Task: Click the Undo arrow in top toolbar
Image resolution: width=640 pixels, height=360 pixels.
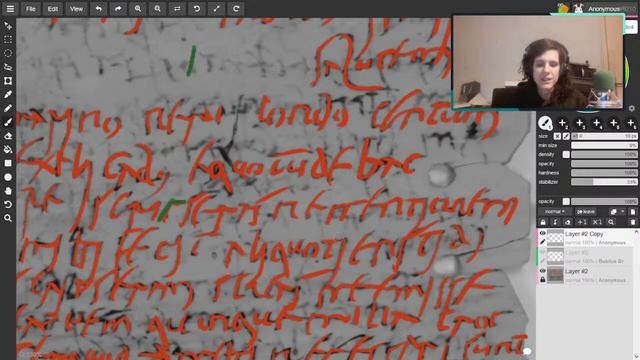Action: pos(98,9)
